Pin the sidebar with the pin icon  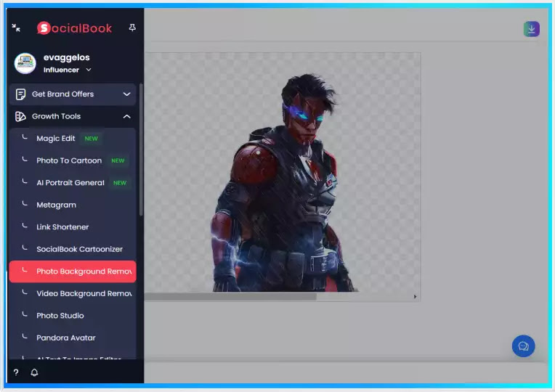[x=132, y=28]
